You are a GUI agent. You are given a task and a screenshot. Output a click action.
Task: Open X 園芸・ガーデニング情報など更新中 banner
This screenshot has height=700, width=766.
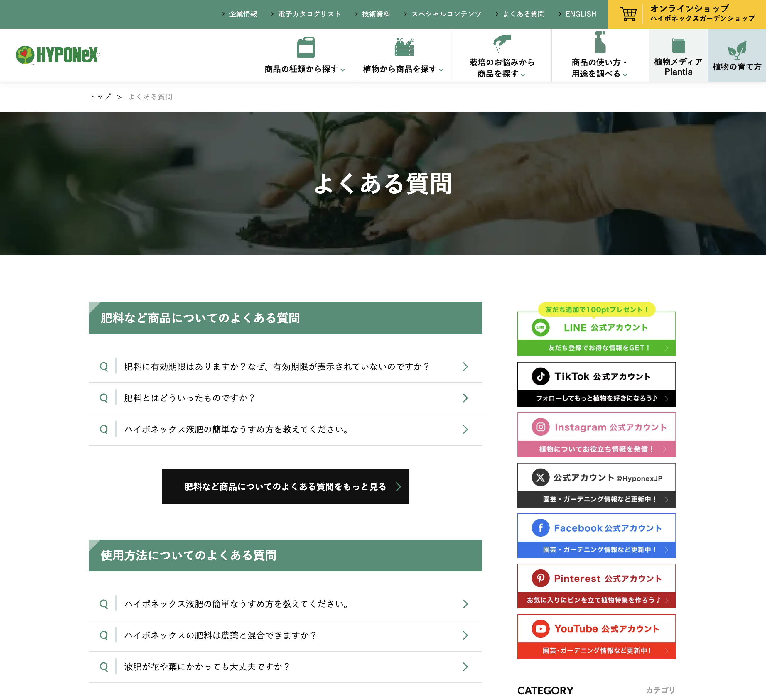tap(597, 499)
